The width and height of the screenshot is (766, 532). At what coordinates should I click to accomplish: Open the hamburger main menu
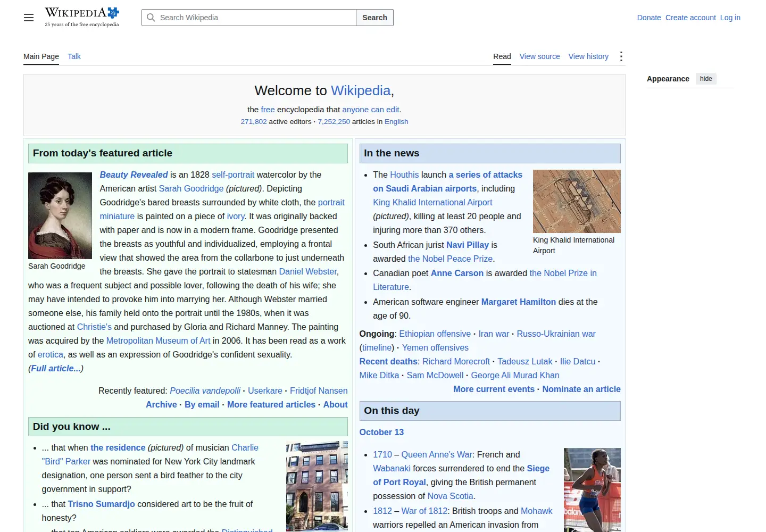pos(29,18)
